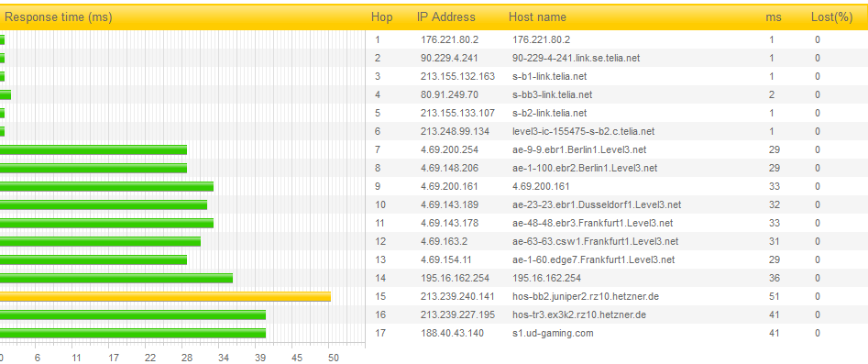Viewport: 868px width, 364px height.
Task: Select host name ae-9-9.ebr1.Berlin1.Level3.net
Action: tap(579, 149)
